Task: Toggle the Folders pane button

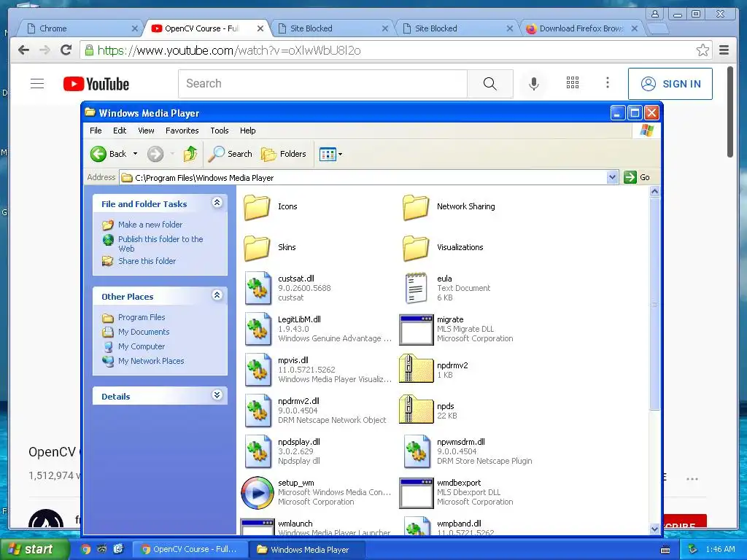Action: pyautogui.click(x=284, y=154)
